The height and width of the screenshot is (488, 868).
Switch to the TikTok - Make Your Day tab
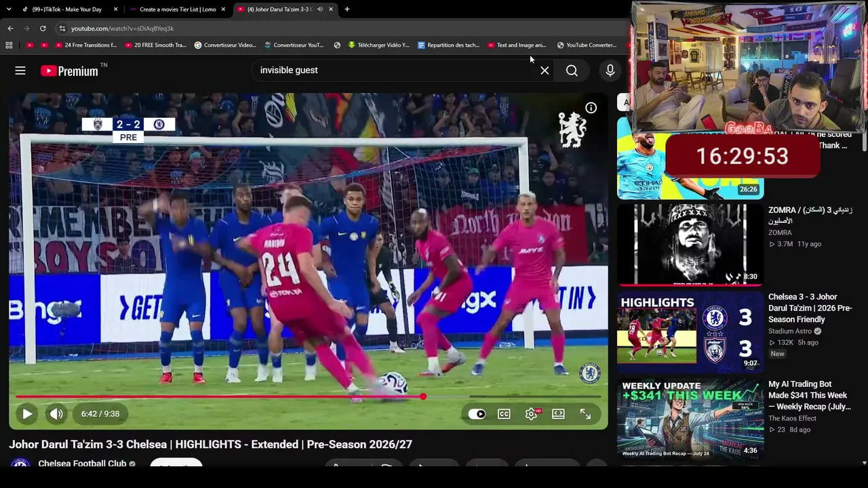click(x=67, y=9)
